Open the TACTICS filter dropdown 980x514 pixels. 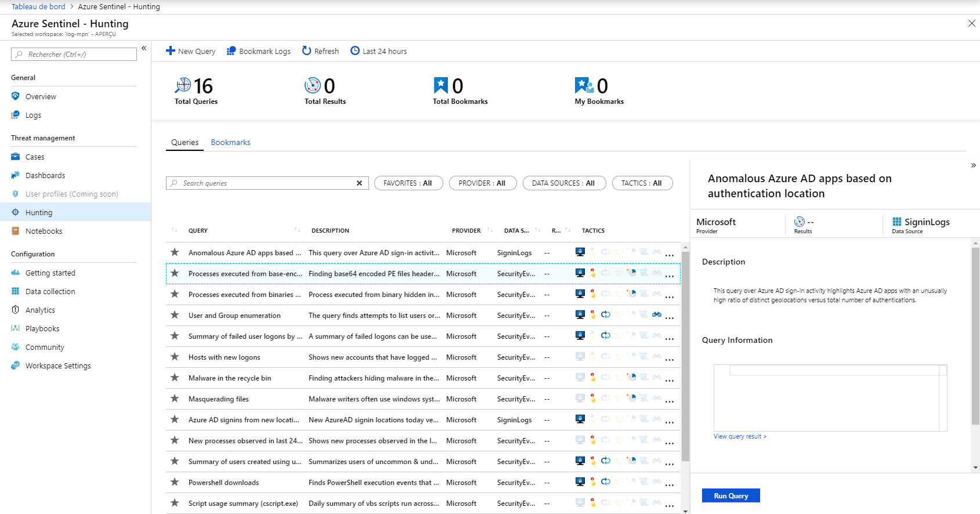[642, 183]
